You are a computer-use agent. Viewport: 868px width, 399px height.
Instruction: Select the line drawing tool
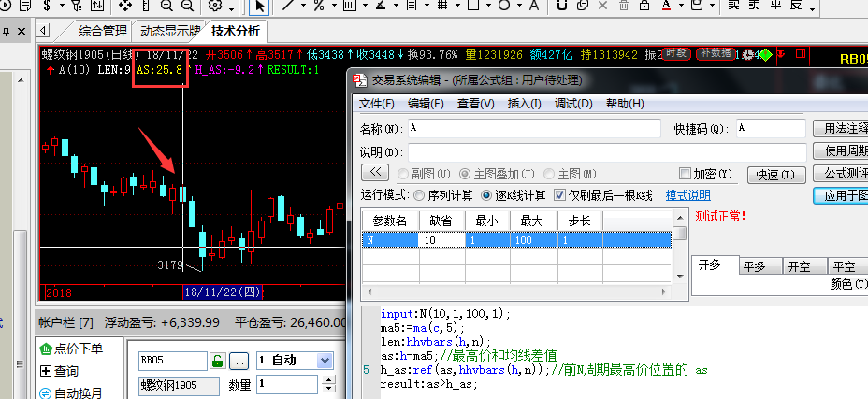[x=287, y=6]
